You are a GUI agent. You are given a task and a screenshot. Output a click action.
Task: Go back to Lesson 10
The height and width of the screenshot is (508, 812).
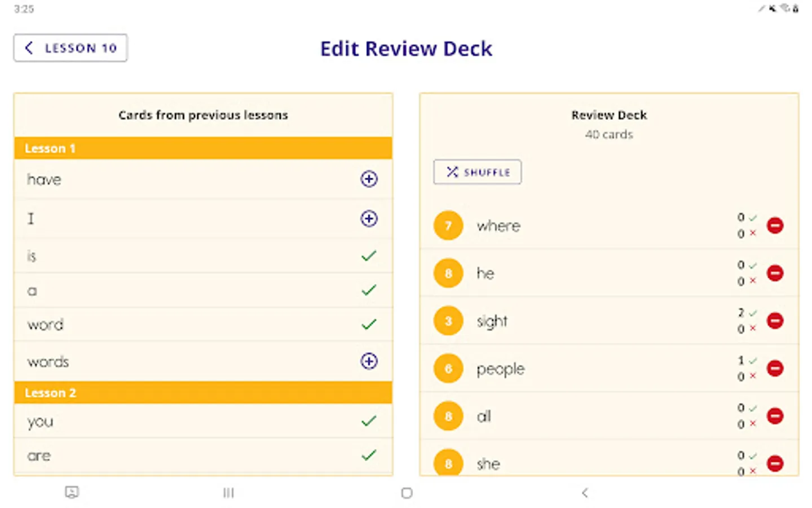(x=70, y=48)
